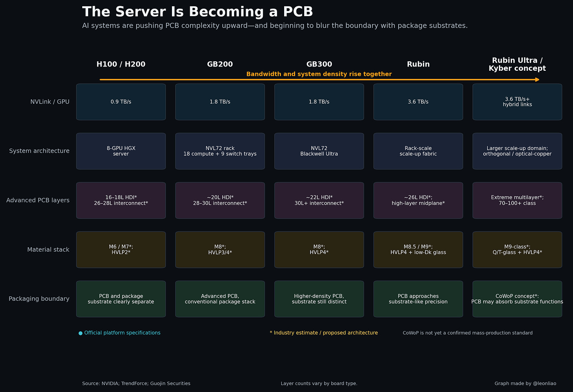Click "Extreme multilayer*; 70–100+ class" cell
Viewport: 573px width, 392px height.
click(x=517, y=201)
